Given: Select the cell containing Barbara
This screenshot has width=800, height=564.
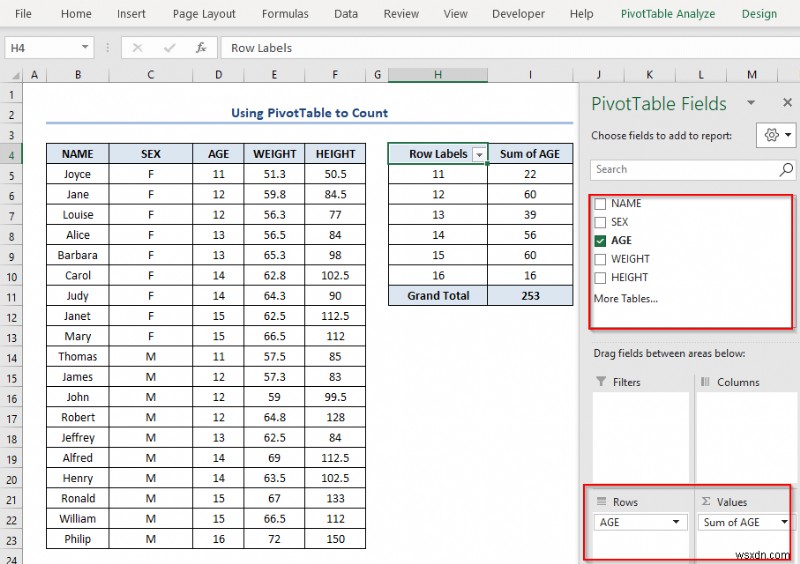Looking at the screenshot, I should click(x=78, y=255).
